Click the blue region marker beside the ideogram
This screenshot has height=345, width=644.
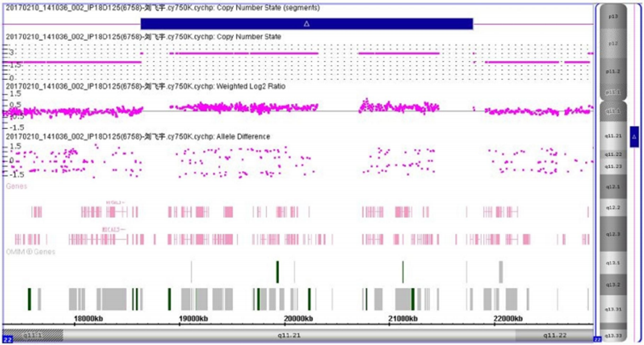pos(634,136)
